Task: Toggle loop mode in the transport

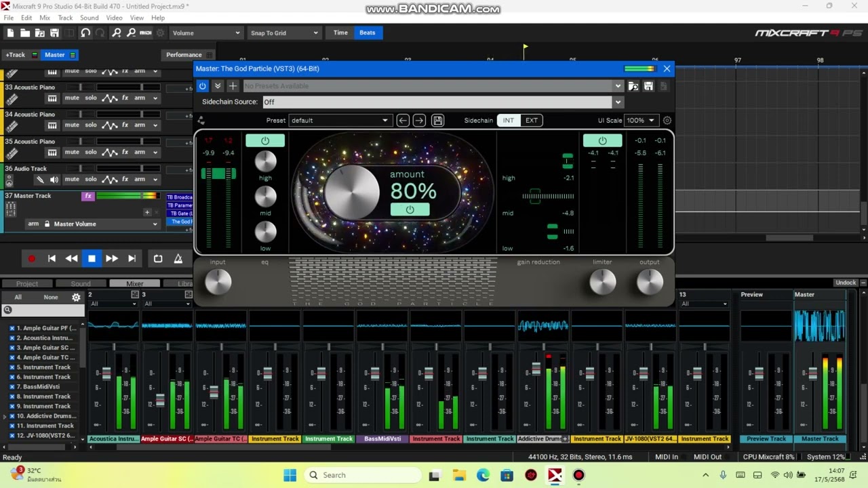Action: [158, 258]
